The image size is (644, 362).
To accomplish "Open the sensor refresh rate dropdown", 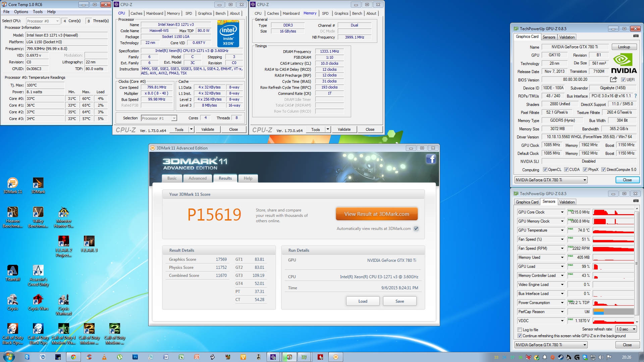I will click(626, 329).
